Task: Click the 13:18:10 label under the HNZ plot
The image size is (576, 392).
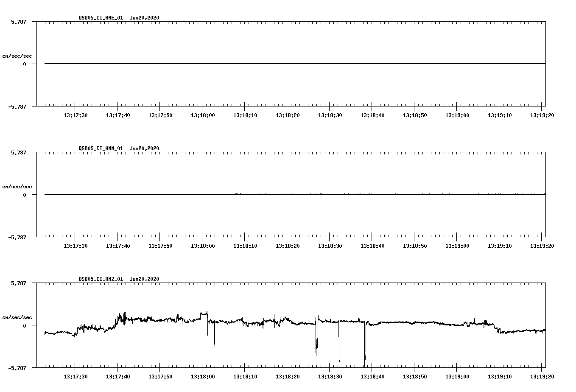Action: 245,377
